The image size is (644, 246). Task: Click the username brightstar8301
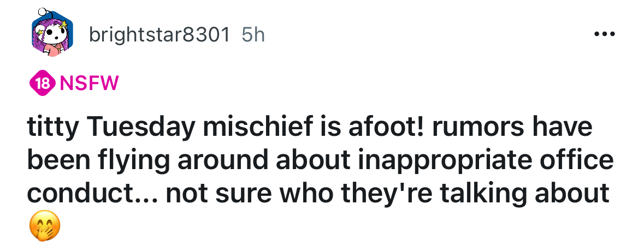pos(159,35)
